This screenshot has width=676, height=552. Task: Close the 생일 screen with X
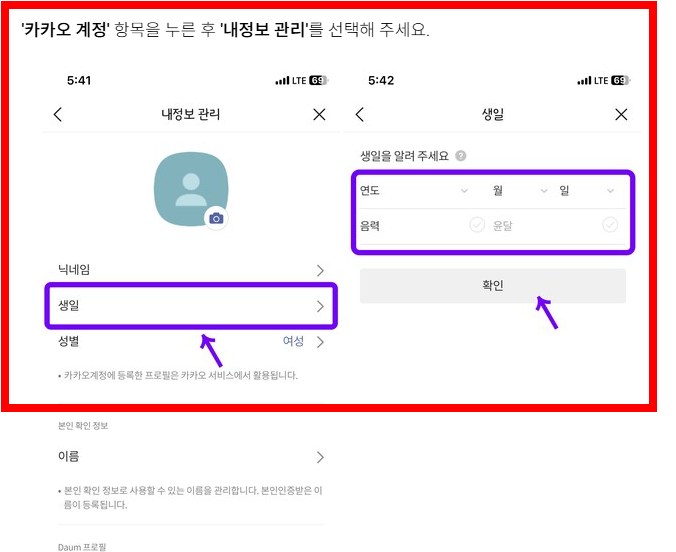[621, 114]
